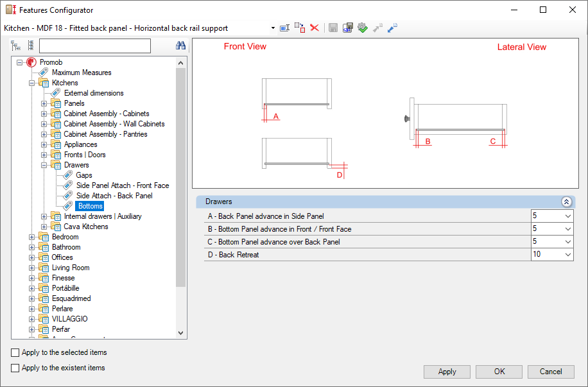Image resolution: width=588 pixels, height=387 pixels.
Task: Open the configuration name dropdown arrow
Action: 273,28
